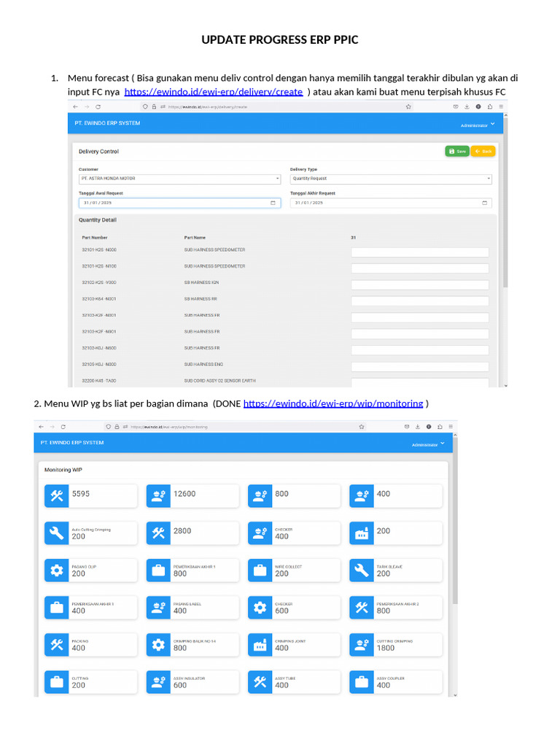Click downloads icon in delivery/create browser toolbar

467,107
